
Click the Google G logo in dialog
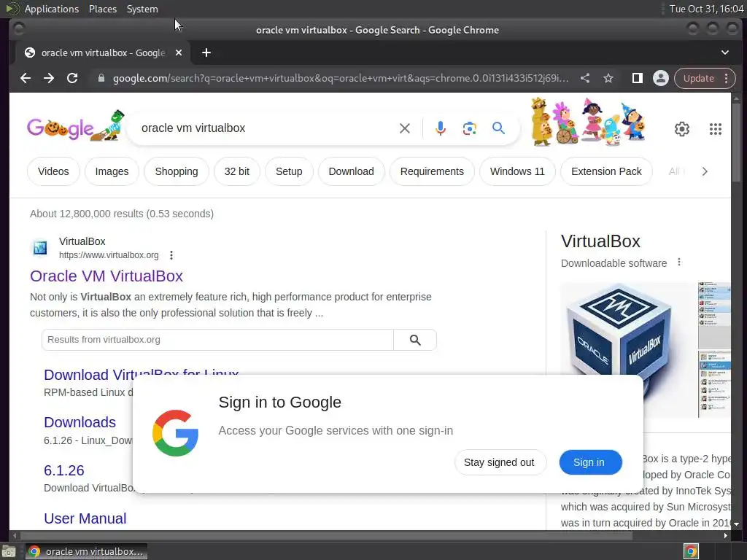(175, 433)
